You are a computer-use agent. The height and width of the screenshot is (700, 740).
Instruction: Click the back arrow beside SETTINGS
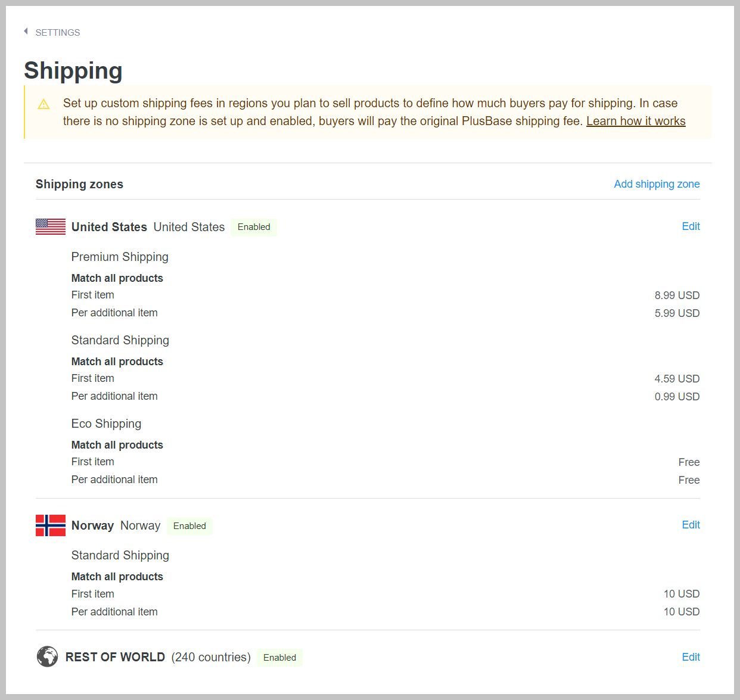click(26, 32)
